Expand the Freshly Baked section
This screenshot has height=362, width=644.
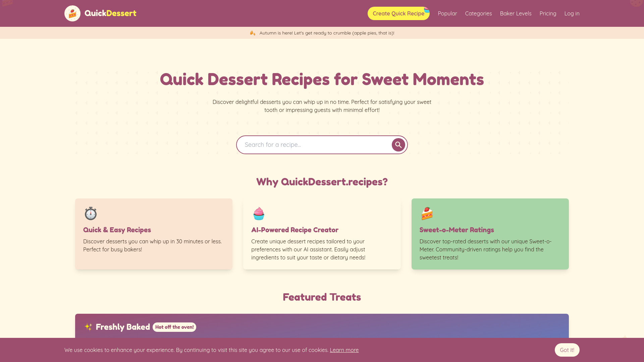(322, 327)
